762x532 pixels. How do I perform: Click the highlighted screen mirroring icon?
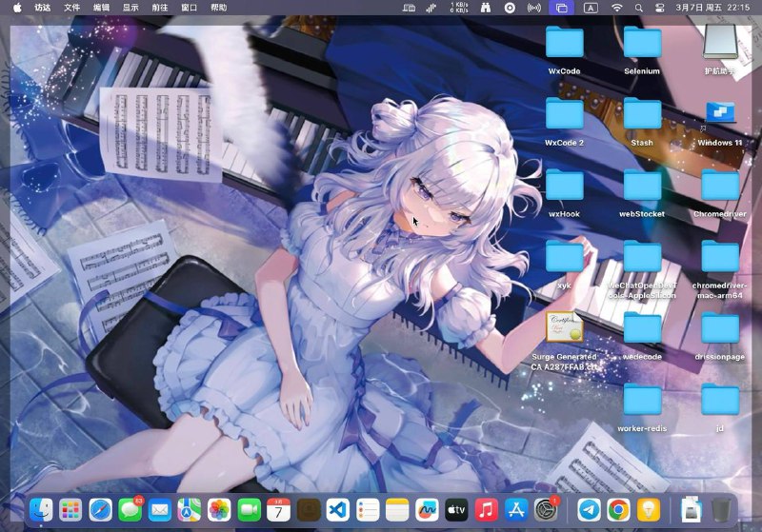[x=562, y=8]
